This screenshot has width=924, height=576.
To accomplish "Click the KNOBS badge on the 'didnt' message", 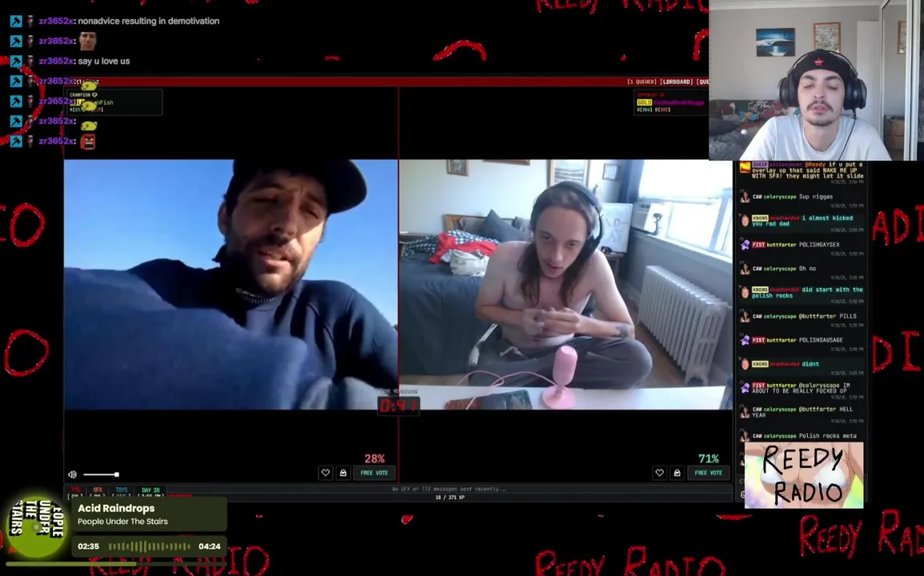I will tap(760, 365).
